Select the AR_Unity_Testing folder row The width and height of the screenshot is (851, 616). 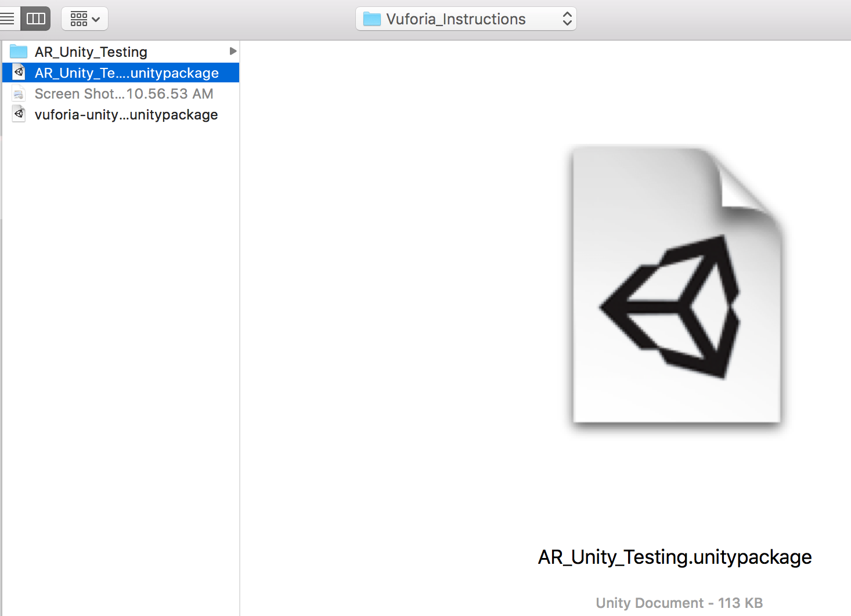[90, 51]
